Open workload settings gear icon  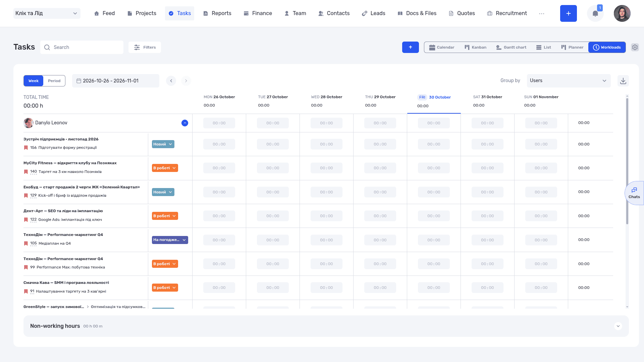click(x=635, y=47)
